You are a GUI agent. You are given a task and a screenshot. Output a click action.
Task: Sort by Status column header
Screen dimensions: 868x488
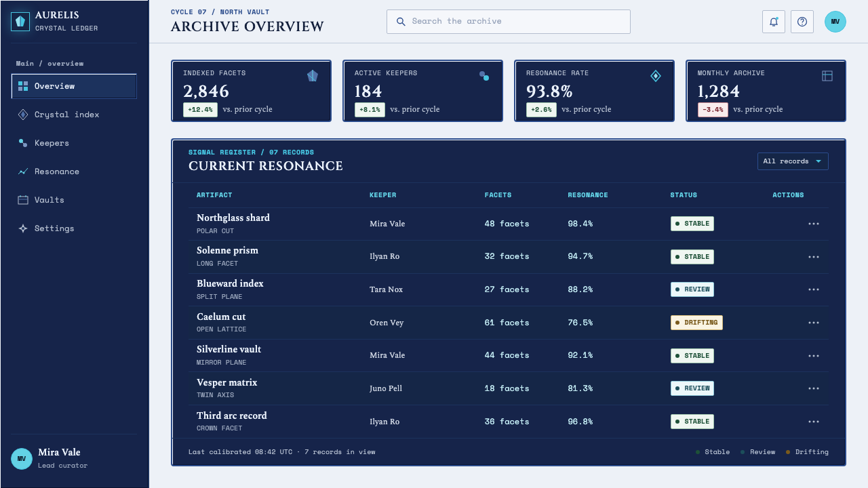point(684,195)
